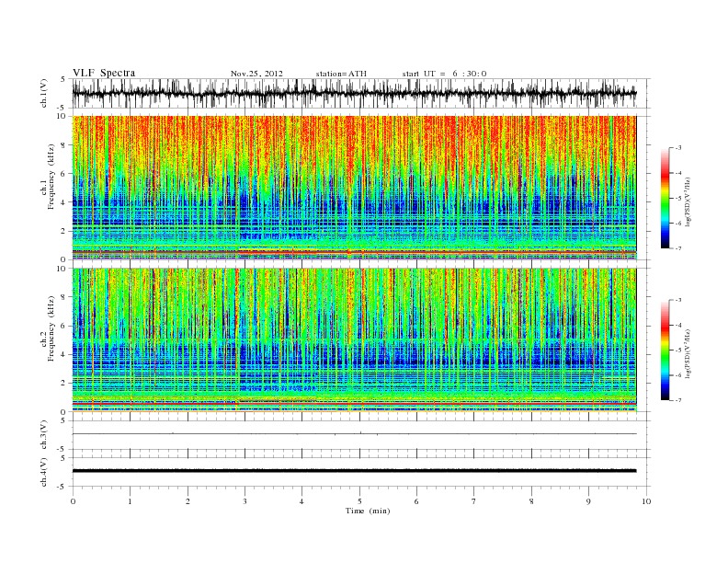
Task: Click the time axis tick label "6"
Action: (x=416, y=501)
